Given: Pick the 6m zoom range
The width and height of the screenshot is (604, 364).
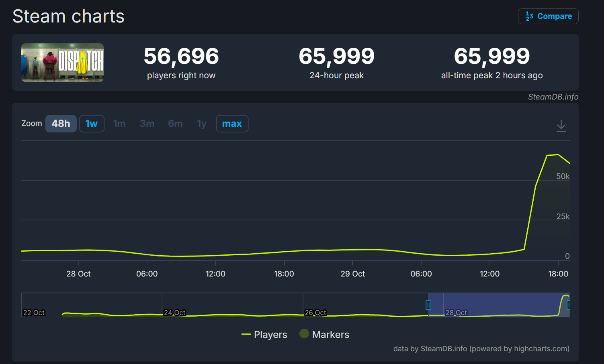Looking at the screenshot, I should 175,124.
